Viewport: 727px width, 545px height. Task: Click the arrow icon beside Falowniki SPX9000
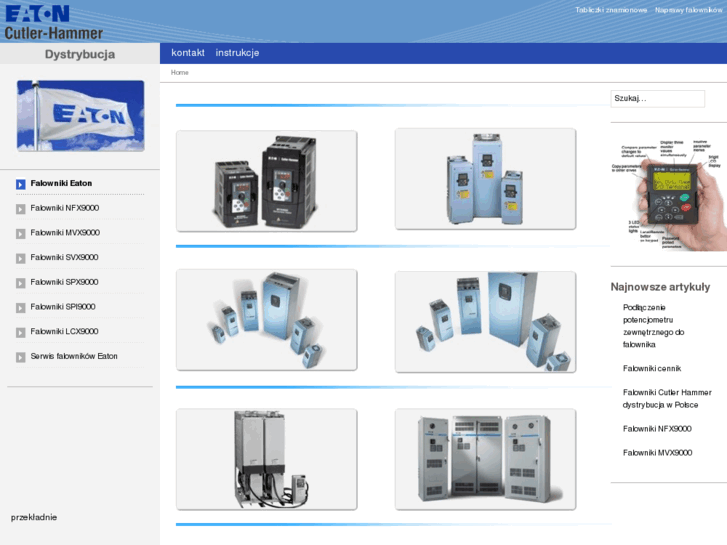pyautogui.click(x=20, y=283)
